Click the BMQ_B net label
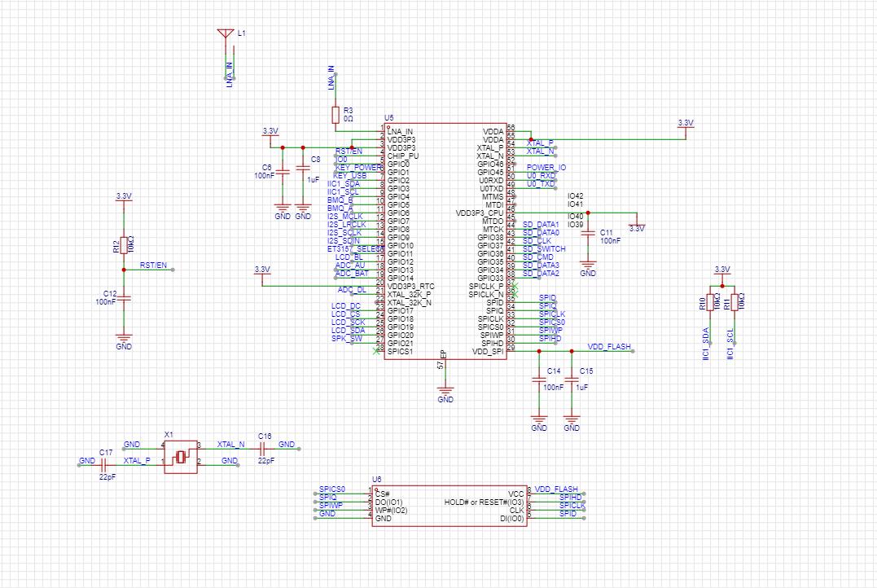The height and width of the screenshot is (588, 877). (x=340, y=200)
